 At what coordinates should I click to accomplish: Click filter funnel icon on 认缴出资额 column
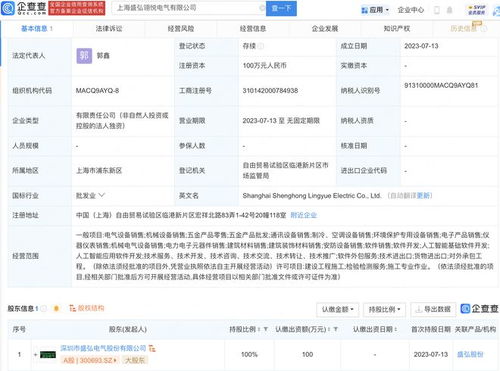(336, 329)
